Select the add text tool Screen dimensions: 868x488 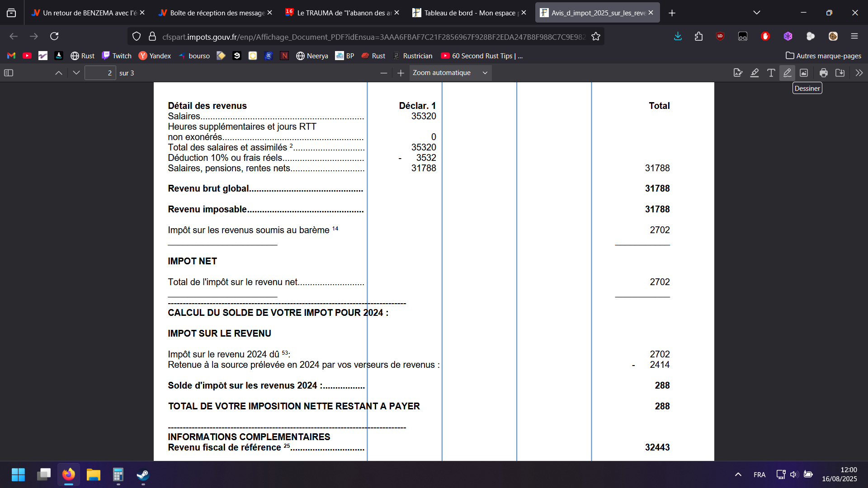click(x=771, y=73)
